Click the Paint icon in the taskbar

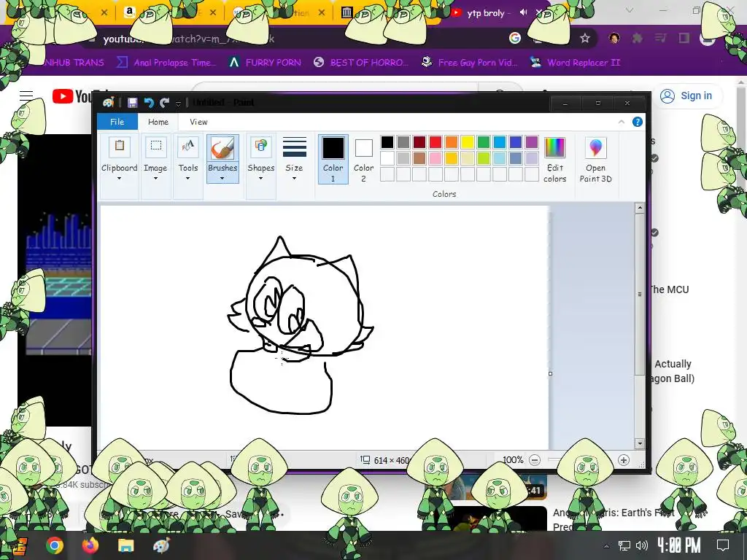(x=161, y=545)
